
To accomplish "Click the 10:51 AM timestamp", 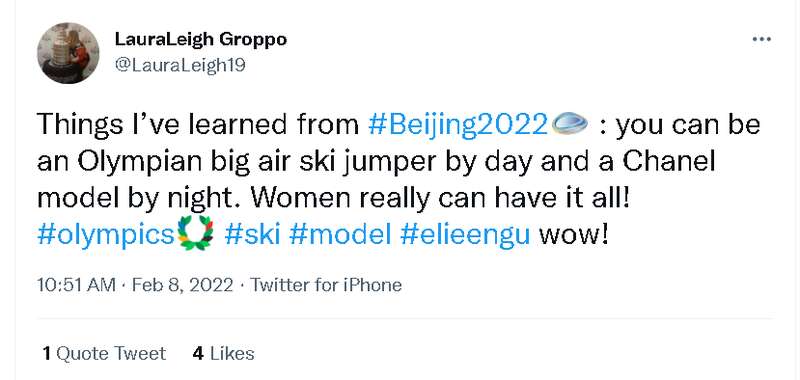I will 77,285.
